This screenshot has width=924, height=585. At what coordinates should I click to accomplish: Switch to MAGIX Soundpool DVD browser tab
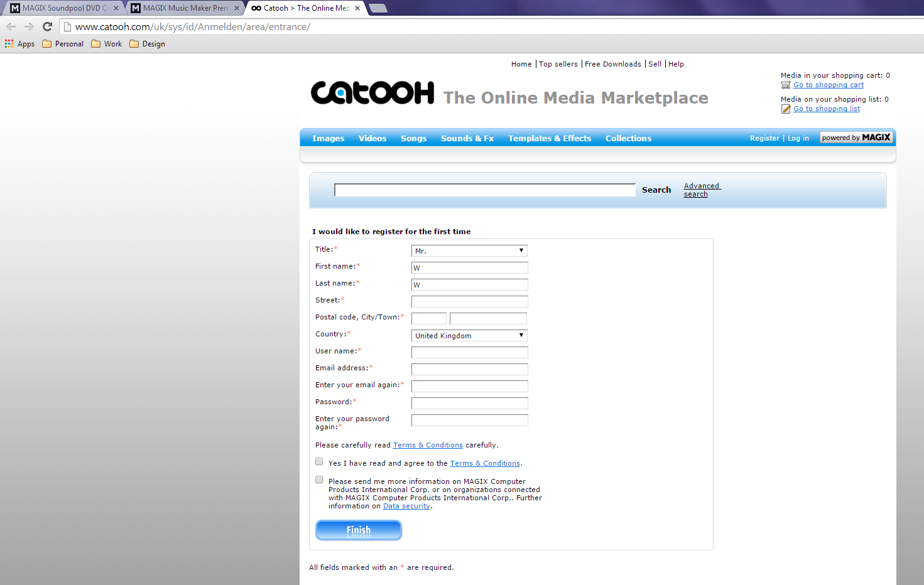pos(64,8)
